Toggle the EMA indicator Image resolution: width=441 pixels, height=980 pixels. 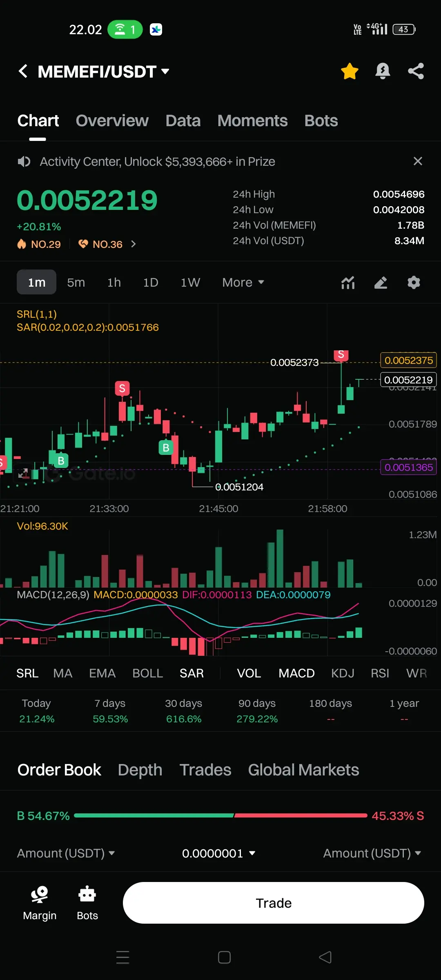coord(102,673)
